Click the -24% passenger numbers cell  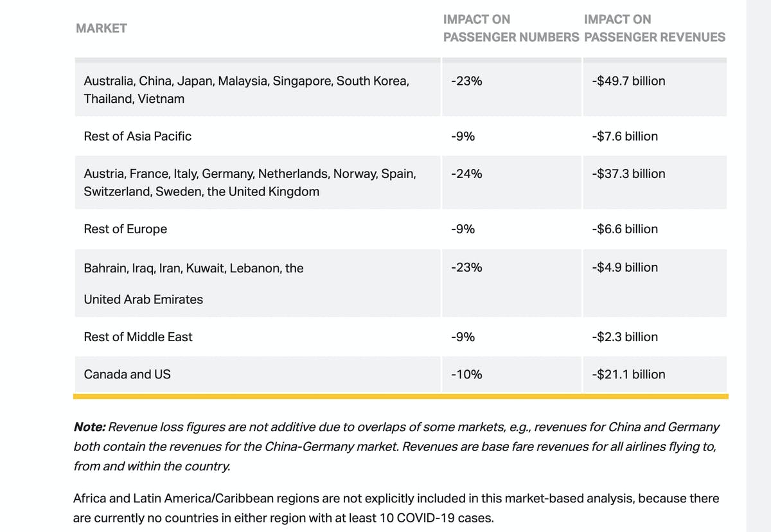point(467,173)
